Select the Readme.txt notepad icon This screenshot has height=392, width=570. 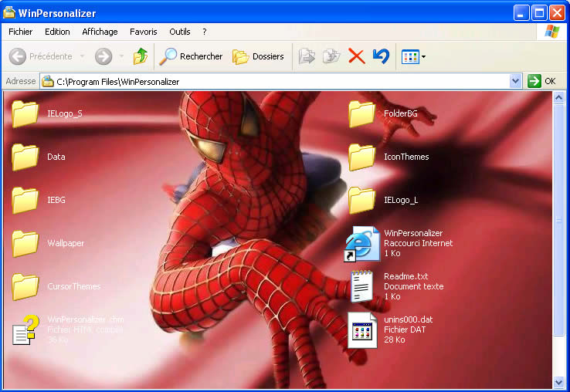(x=361, y=286)
